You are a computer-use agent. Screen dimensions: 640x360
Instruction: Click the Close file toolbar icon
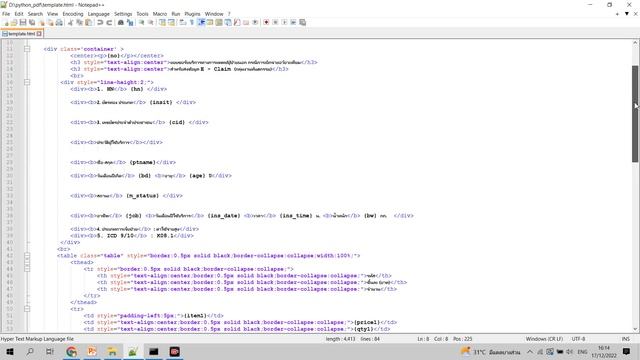click(x=41, y=22)
